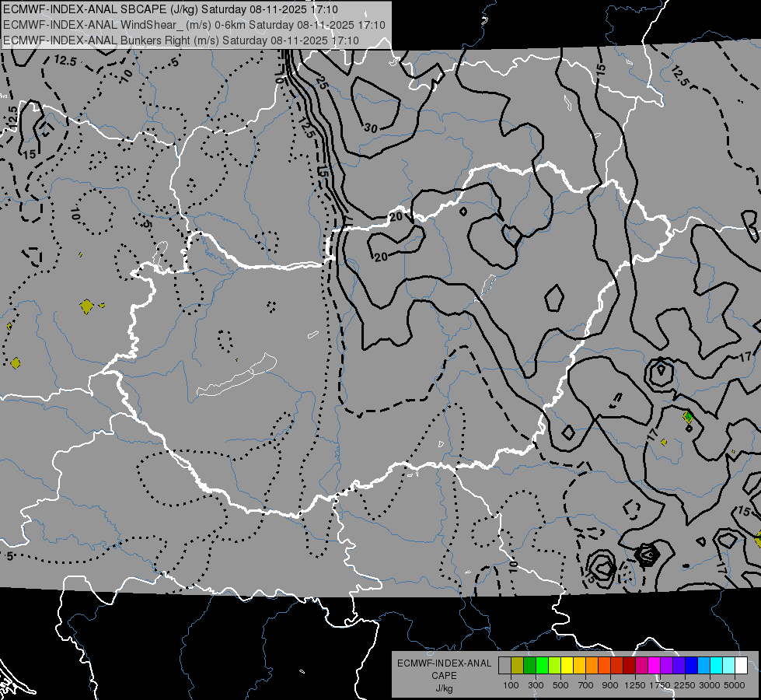The width and height of the screenshot is (761, 700).
Task: Select the dark green legend swatch
Action: [529, 666]
